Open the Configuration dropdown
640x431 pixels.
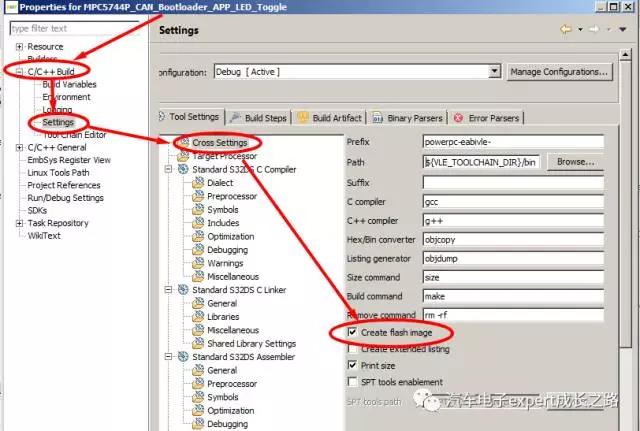493,72
